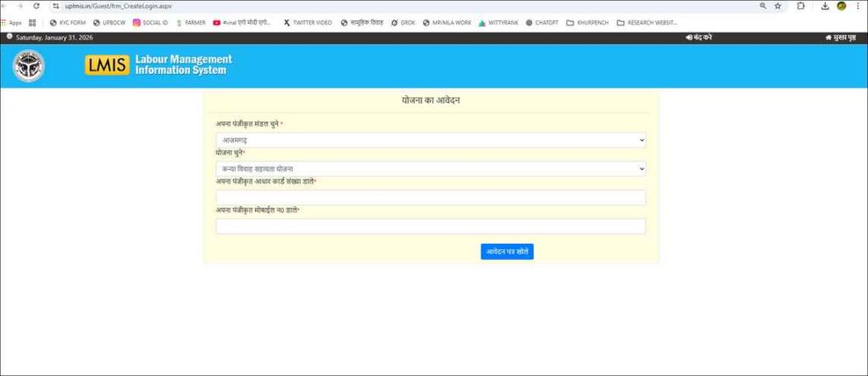The image size is (868, 376).
Task: Open KYC FORM bookmark
Action: 68,23
